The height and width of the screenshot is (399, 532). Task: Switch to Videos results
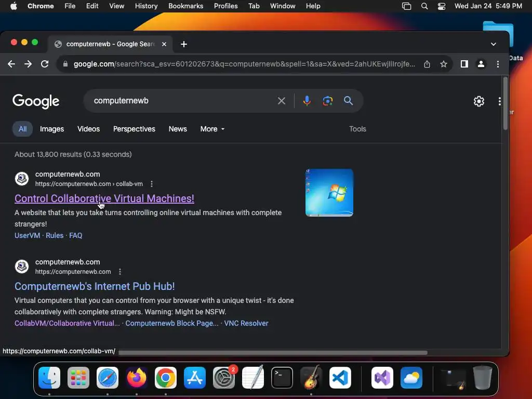pos(88,129)
